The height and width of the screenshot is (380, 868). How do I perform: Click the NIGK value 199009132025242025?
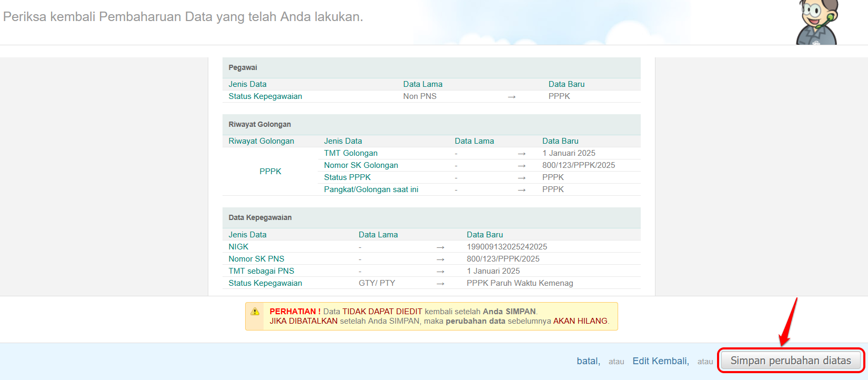pyautogui.click(x=507, y=247)
